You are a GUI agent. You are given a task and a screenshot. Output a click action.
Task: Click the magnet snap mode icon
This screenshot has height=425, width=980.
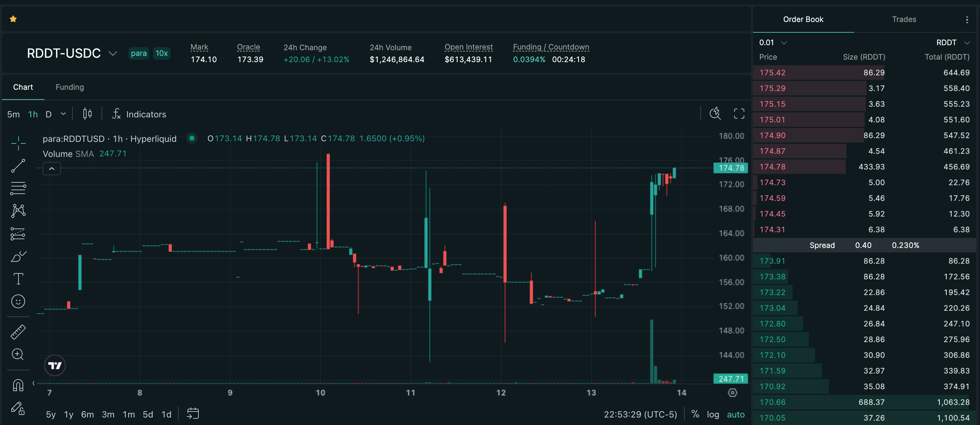point(18,385)
